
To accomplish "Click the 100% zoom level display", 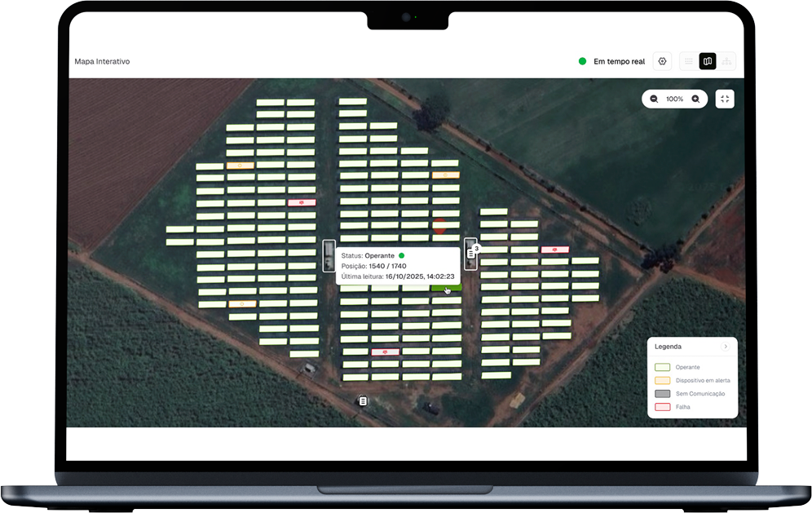I will [x=674, y=99].
